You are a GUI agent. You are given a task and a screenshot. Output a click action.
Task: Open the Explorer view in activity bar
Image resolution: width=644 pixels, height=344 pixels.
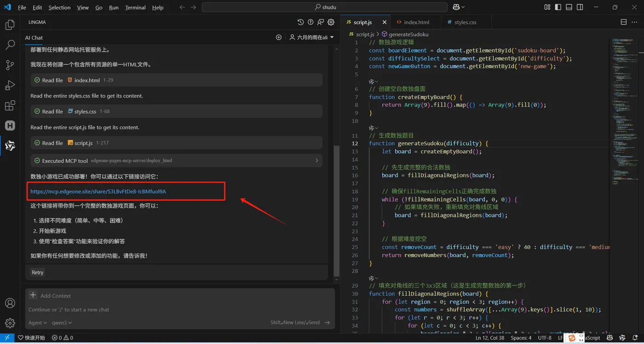pyautogui.click(x=10, y=25)
